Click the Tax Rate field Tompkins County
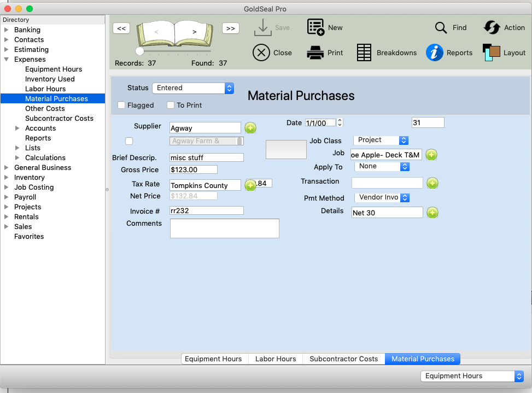The image size is (532, 393). point(205,185)
